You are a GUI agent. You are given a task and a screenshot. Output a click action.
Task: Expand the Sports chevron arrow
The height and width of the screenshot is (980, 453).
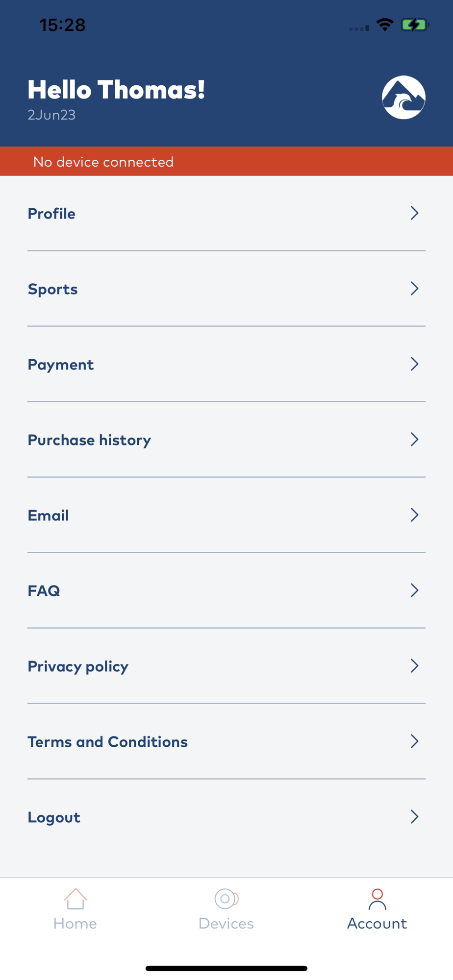click(414, 289)
